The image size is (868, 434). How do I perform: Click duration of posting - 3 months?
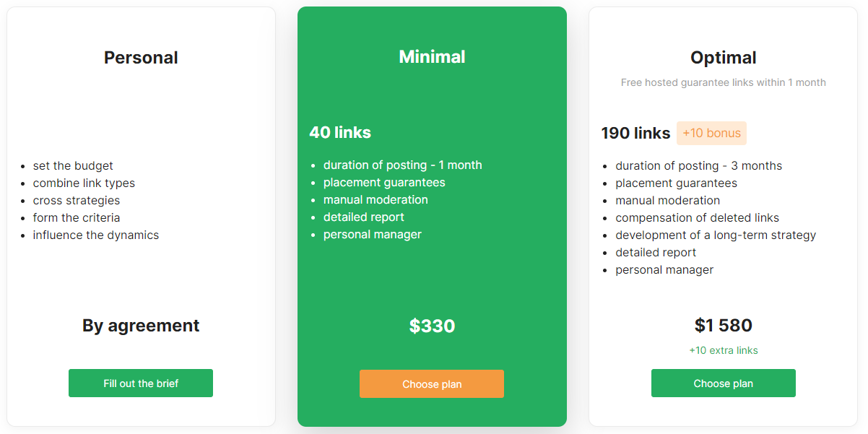(698, 166)
